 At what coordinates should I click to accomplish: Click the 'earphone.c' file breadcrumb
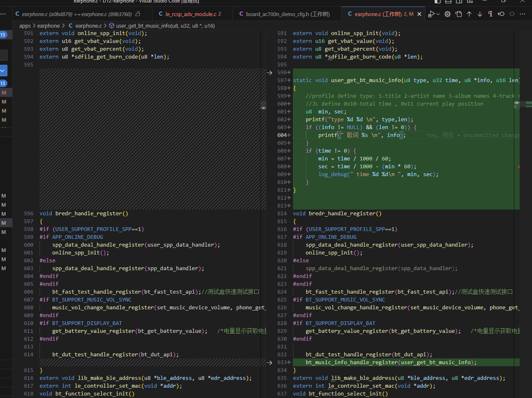coord(88,26)
